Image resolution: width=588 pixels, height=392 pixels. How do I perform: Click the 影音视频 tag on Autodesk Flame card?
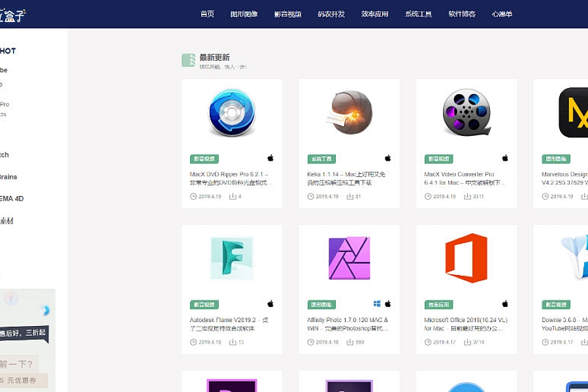(x=204, y=304)
